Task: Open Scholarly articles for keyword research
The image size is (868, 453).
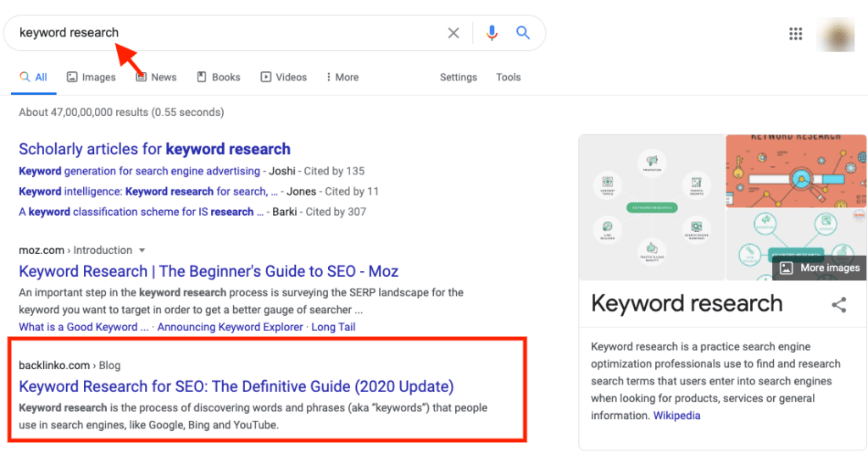Action: [x=154, y=149]
